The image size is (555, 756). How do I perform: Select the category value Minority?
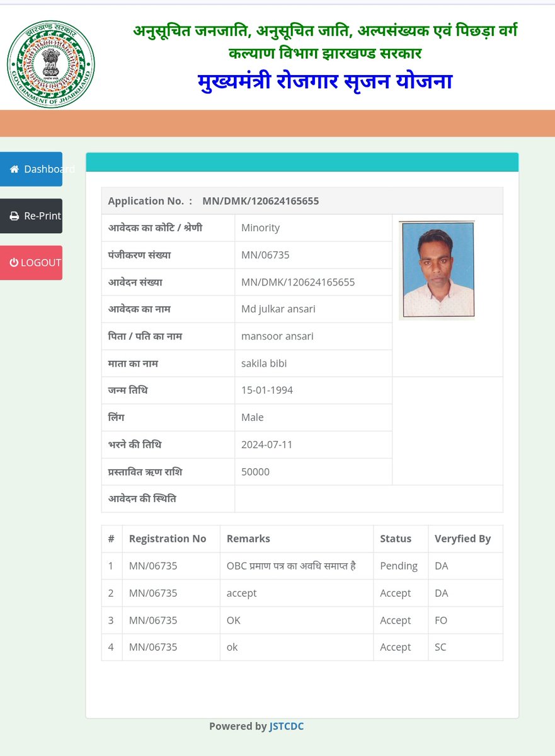[260, 228]
